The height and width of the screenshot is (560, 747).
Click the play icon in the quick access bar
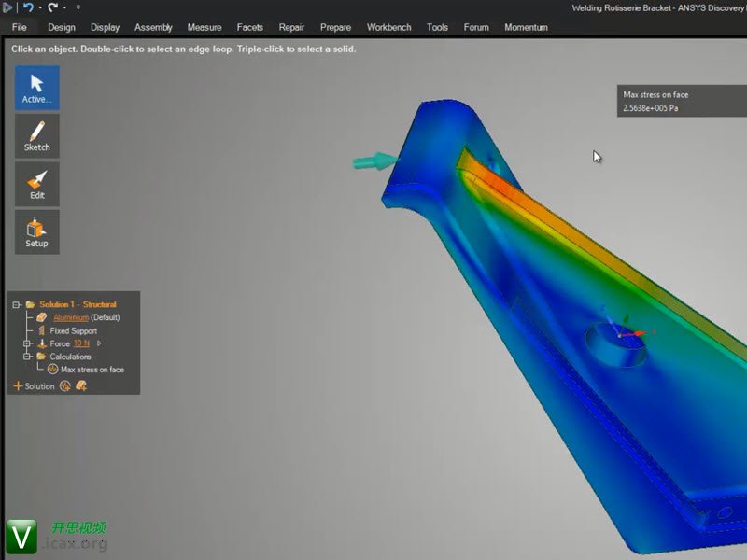pos(7,7)
